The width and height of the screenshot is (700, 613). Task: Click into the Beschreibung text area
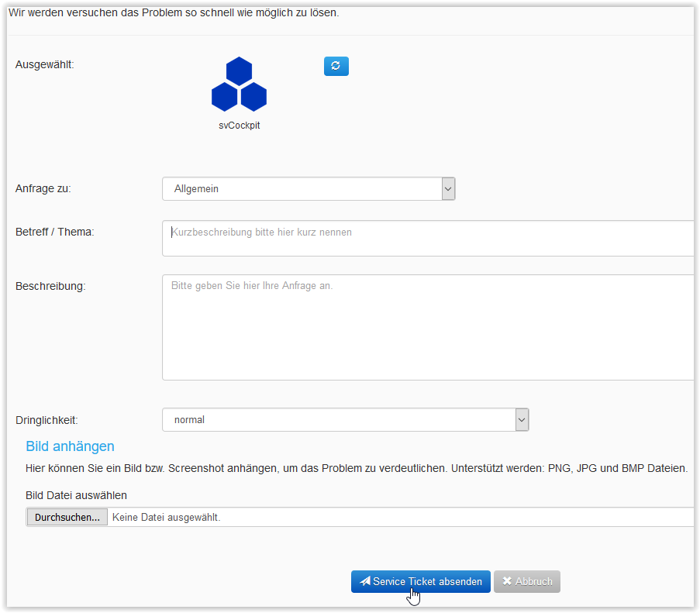(x=427, y=327)
